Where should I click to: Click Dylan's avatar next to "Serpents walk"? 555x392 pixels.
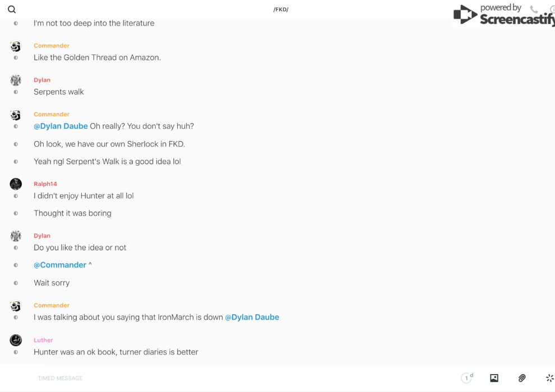pyautogui.click(x=16, y=80)
